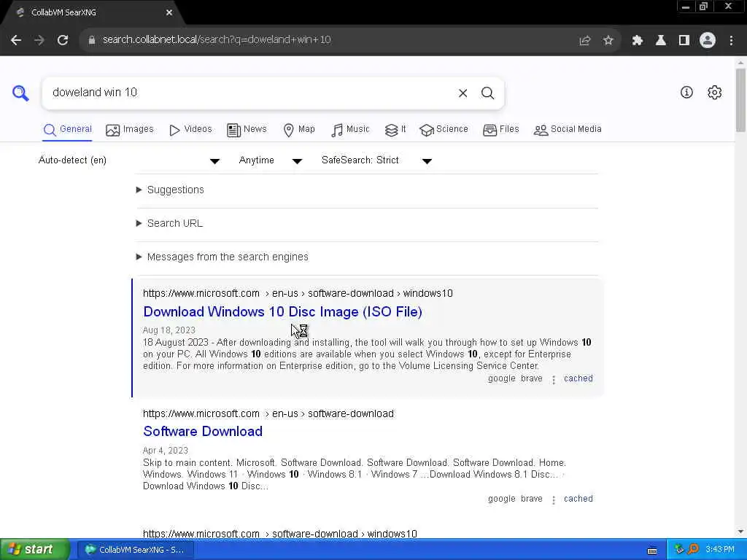Open the Windows Start button

[34, 550]
